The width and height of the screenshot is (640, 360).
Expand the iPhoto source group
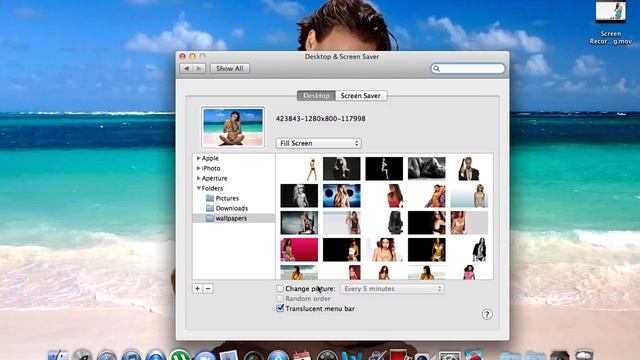198,168
